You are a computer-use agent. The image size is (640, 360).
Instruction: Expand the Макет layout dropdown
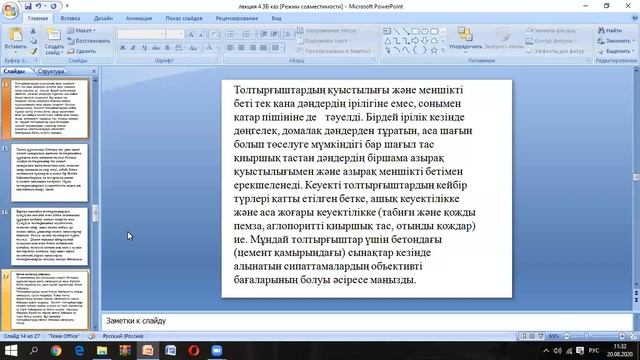pyautogui.click(x=82, y=31)
